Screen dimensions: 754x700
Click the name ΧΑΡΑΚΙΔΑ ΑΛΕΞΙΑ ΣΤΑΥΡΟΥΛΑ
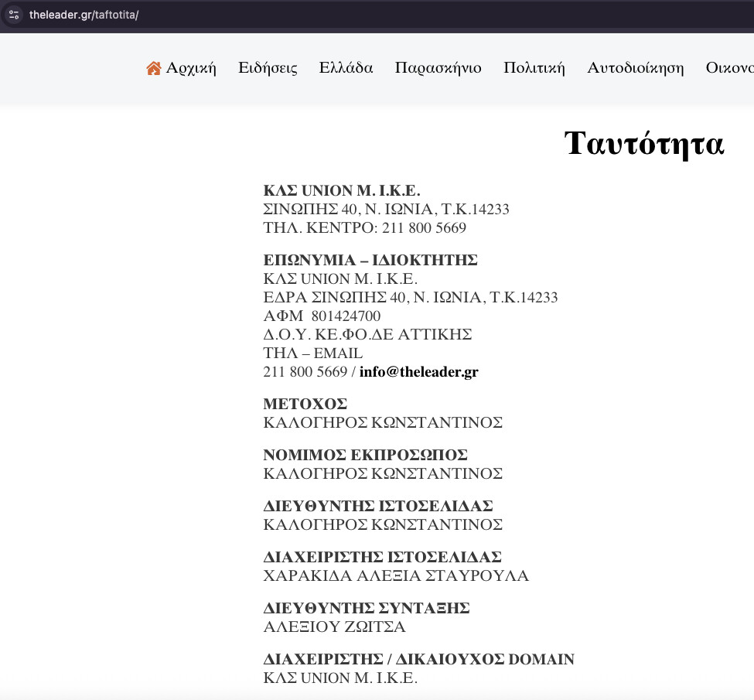coord(396,576)
